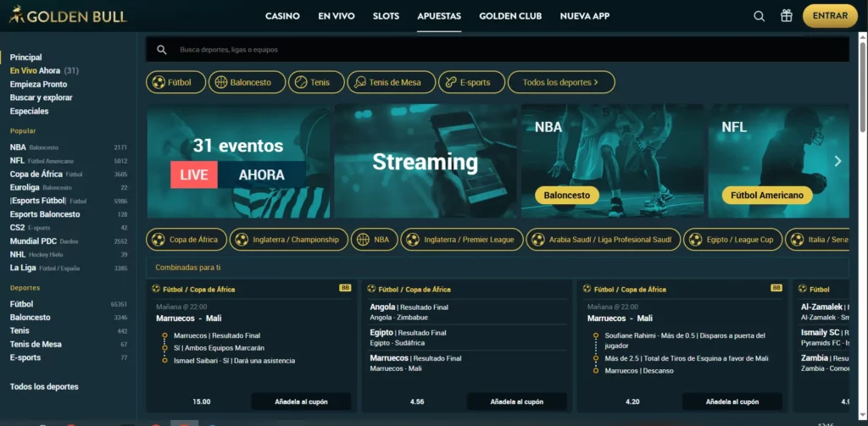Open Buscar y explorar in sidebar
Viewport: 868px width, 426px height.
coord(41,97)
